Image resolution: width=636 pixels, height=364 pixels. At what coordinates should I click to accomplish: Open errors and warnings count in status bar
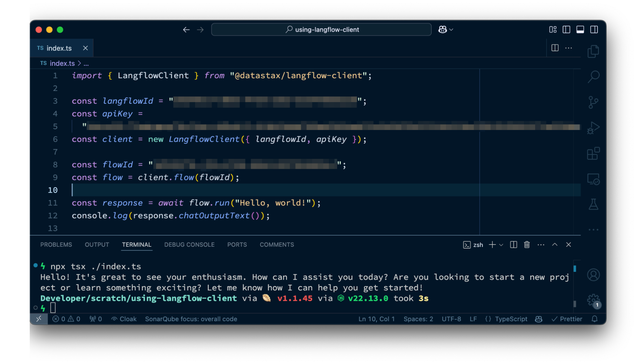pos(66,319)
